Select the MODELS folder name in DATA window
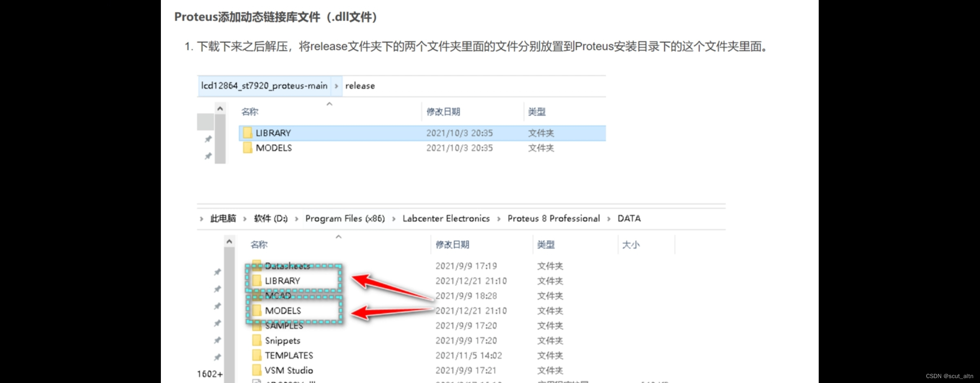Image resolution: width=980 pixels, height=383 pixels. (283, 310)
